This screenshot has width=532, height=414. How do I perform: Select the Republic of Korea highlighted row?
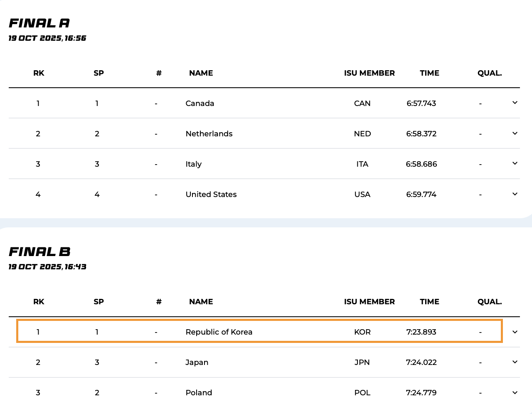[x=259, y=332]
